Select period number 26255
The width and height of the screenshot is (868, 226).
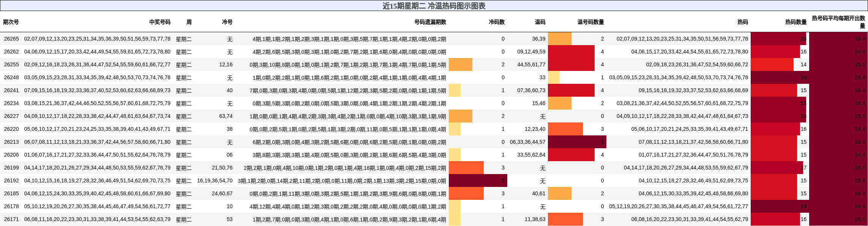[x=11, y=64]
